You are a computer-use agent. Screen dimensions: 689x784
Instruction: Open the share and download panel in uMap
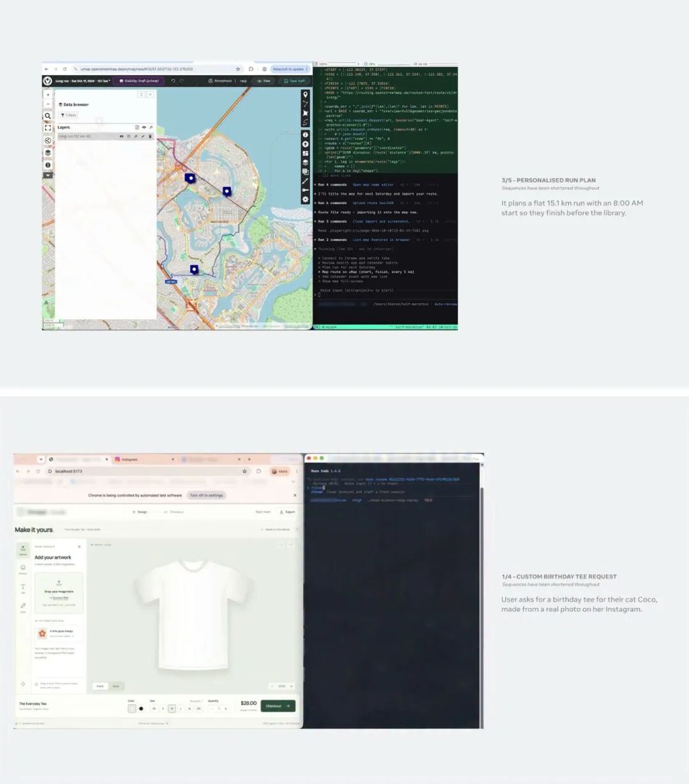pyautogui.click(x=48, y=140)
